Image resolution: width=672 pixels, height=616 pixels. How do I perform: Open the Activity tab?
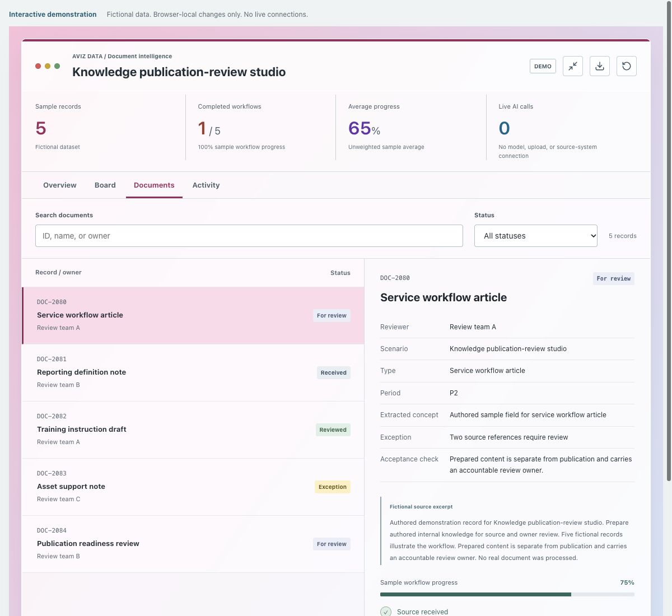[x=206, y=185]
